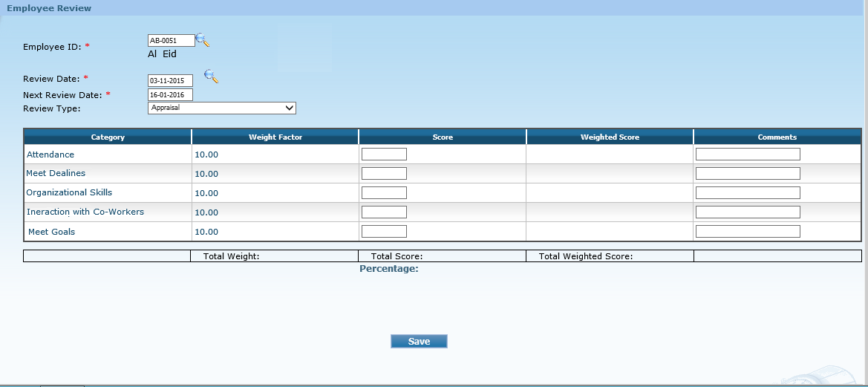Click the Review Date text field
This screenshot has height=387, width=868.
pyautogui.click(x=170, y=80)
